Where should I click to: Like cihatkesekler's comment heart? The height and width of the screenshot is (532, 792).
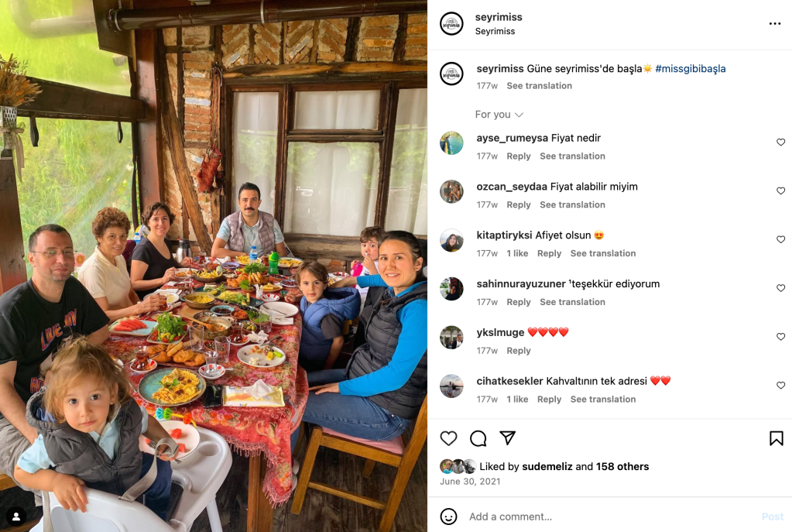[x=780, y=385]
